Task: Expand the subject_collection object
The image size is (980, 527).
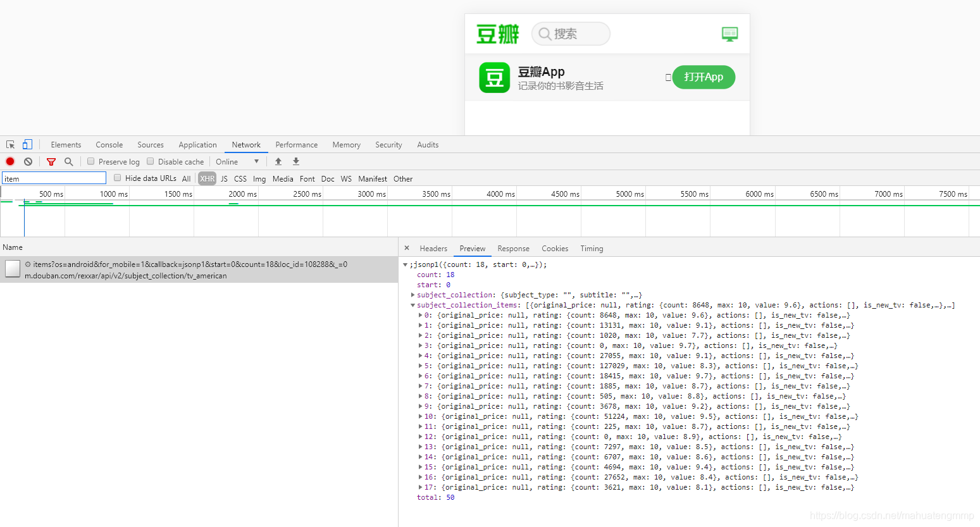Action: (x=413, y=295)
